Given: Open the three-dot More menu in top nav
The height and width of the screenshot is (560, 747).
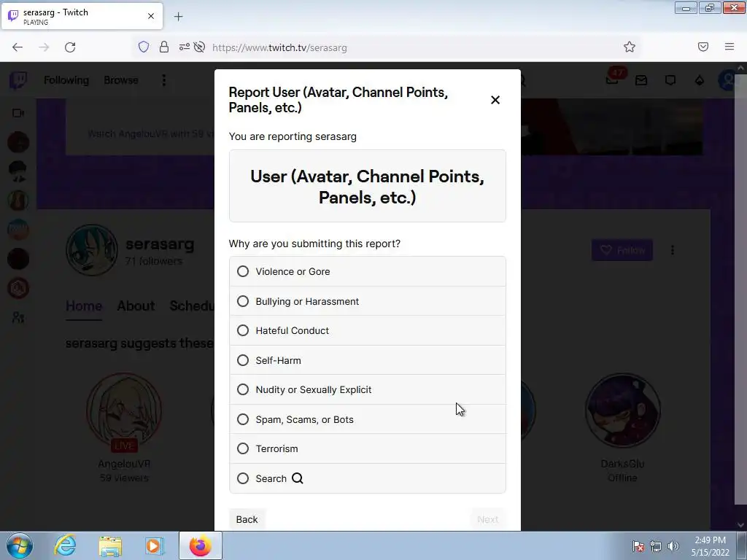Looking at the screenshot, I should coord(164,80).
